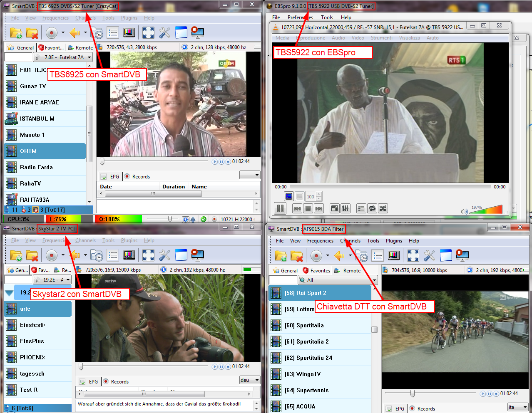This screenshot has height=413, width=532.
Task: Click the fullscreen icon in SkyStar 2 toolbar
Action: (148, 255)
